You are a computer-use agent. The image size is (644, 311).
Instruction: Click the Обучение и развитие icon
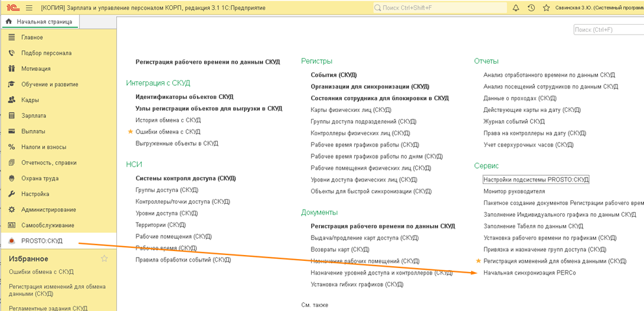coord(12,85)
